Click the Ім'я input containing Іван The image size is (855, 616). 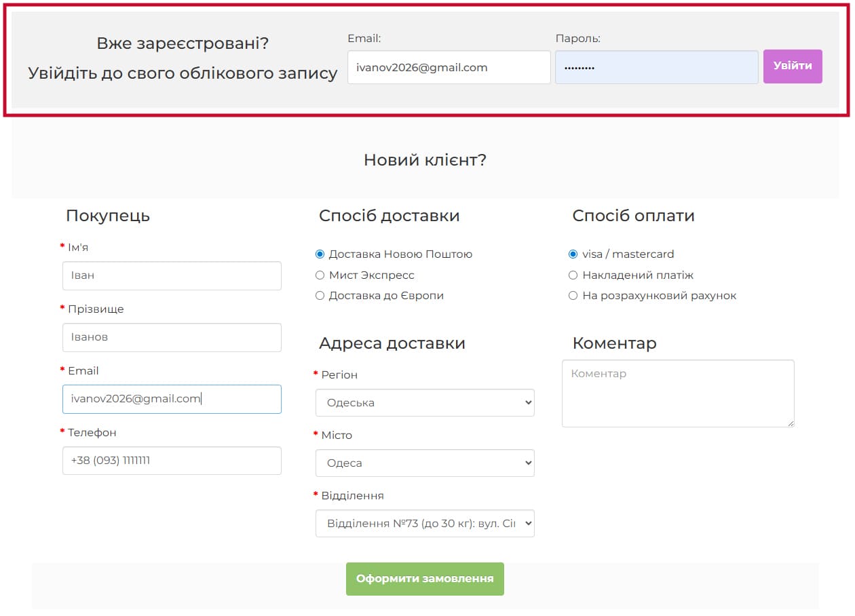tap(172, 276)
